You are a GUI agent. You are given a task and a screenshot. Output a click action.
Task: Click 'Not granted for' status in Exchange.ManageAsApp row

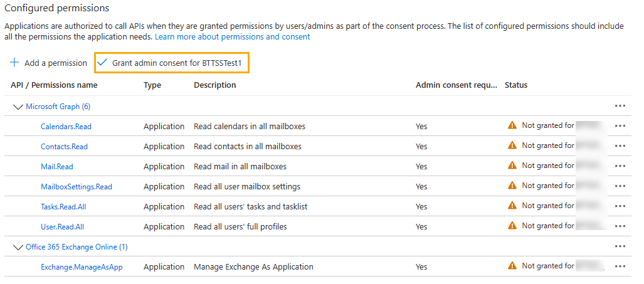click(x=548, y=266)
